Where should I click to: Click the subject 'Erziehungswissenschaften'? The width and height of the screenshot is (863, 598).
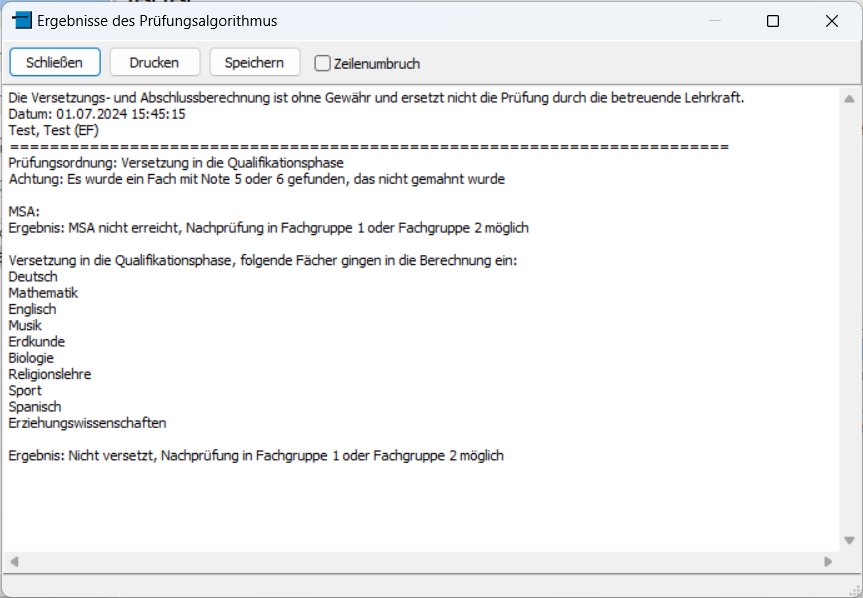87,423
